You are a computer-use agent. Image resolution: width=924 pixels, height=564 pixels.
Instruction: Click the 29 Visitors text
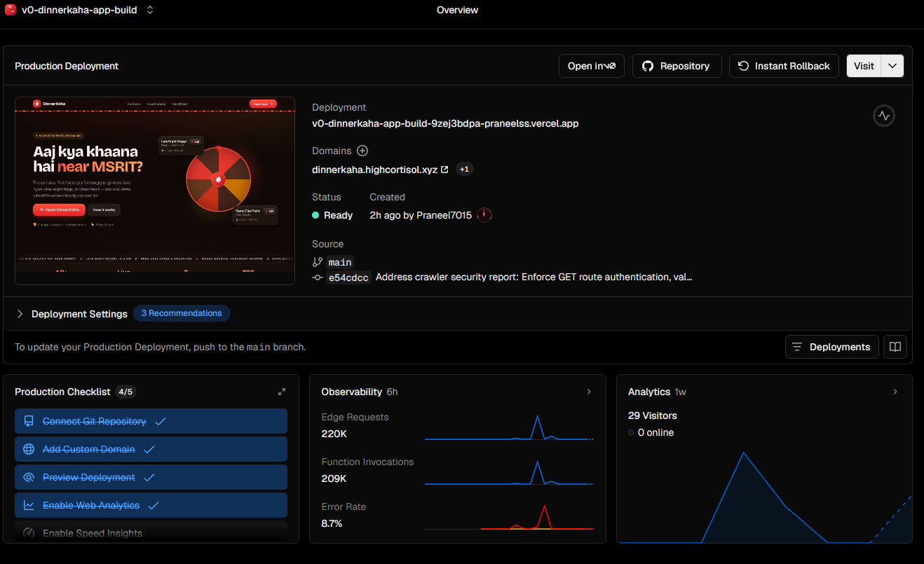point(653,415)
